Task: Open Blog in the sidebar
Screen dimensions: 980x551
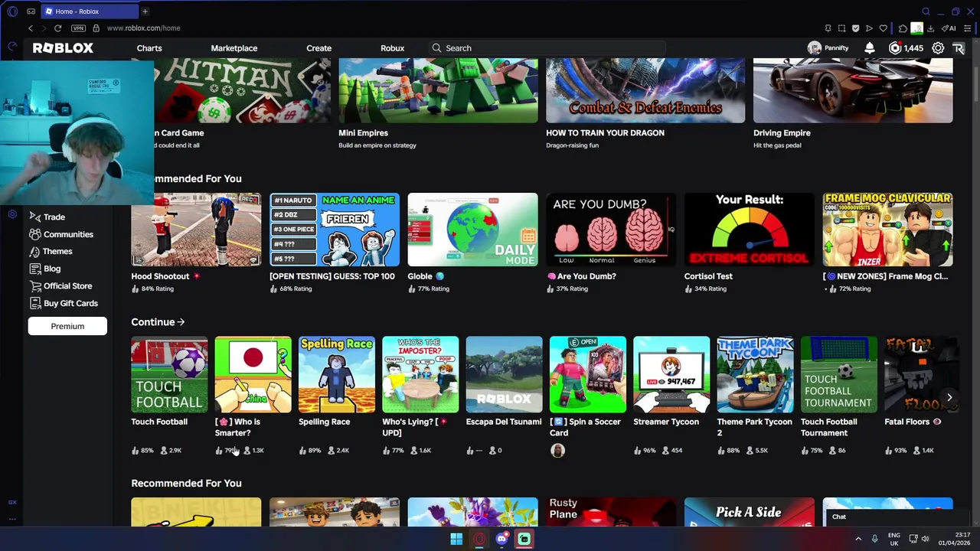Action: coord(51,269)
